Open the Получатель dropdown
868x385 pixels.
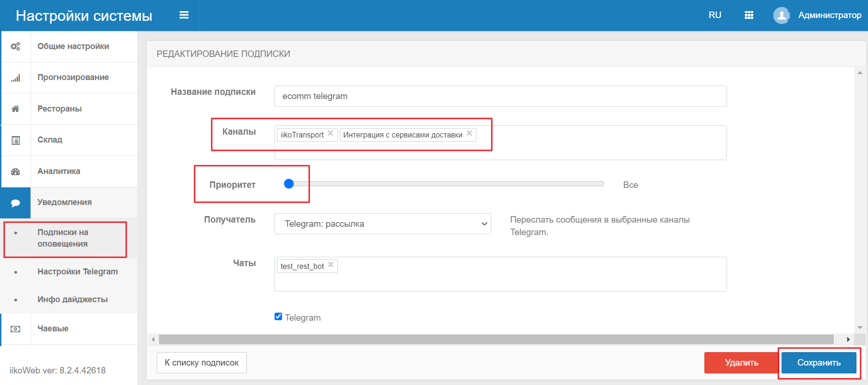382,224
